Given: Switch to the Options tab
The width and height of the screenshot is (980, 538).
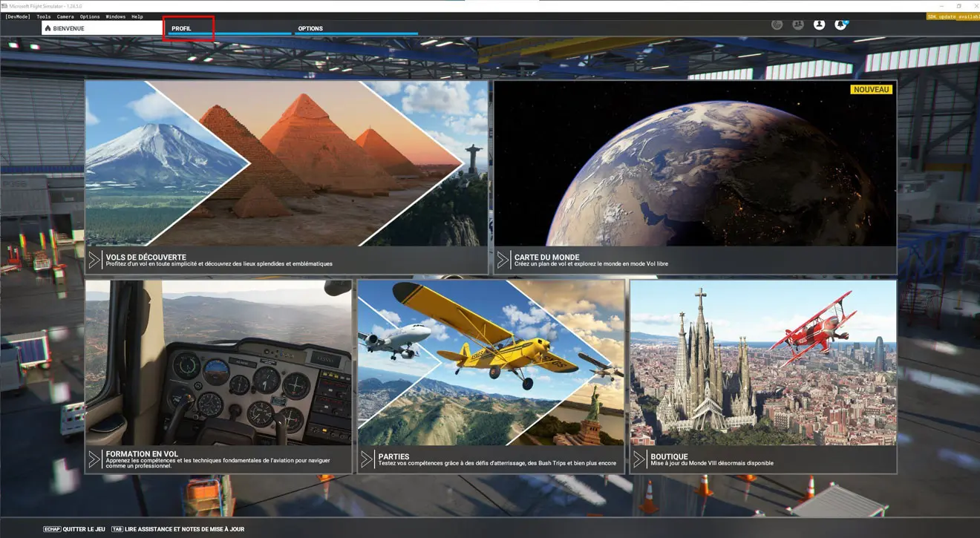Looking at the screenshot, I should click(x=356, y=28).
